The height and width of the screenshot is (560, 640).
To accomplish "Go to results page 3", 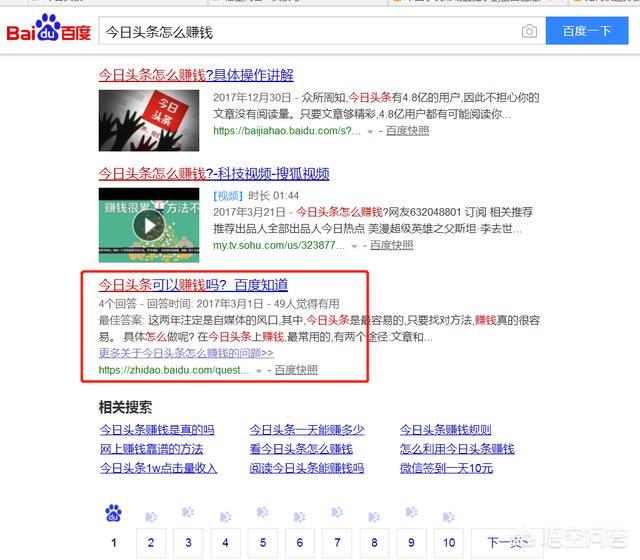I will pos(188,543).
